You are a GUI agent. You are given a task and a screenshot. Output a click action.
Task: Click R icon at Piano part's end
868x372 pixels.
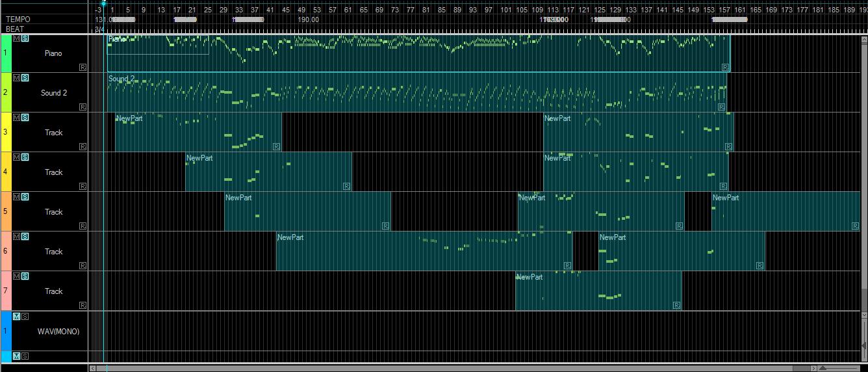pyautogui.click(x=724, y=67)
